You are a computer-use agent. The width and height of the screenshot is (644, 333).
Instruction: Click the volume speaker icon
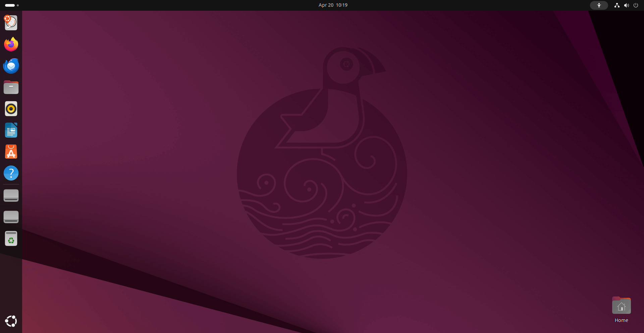click(626, 5)
